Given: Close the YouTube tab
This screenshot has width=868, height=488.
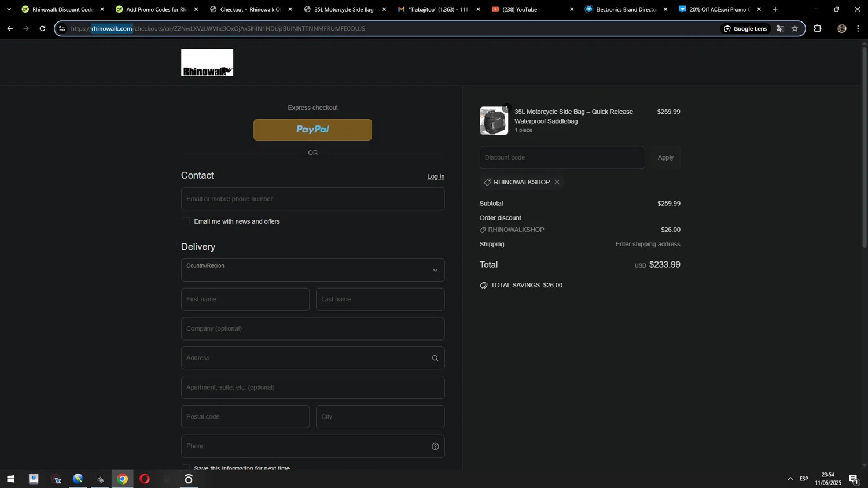Looking at the screenshot, I should 572,9.
